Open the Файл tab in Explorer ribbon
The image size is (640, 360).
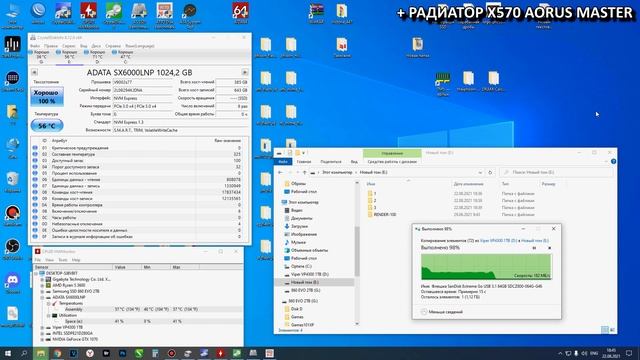(283, 162)
